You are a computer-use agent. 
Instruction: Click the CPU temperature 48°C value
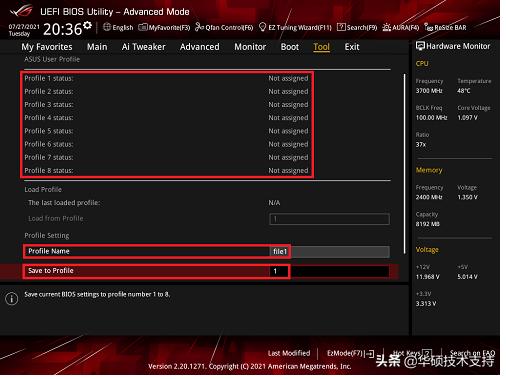464,91
